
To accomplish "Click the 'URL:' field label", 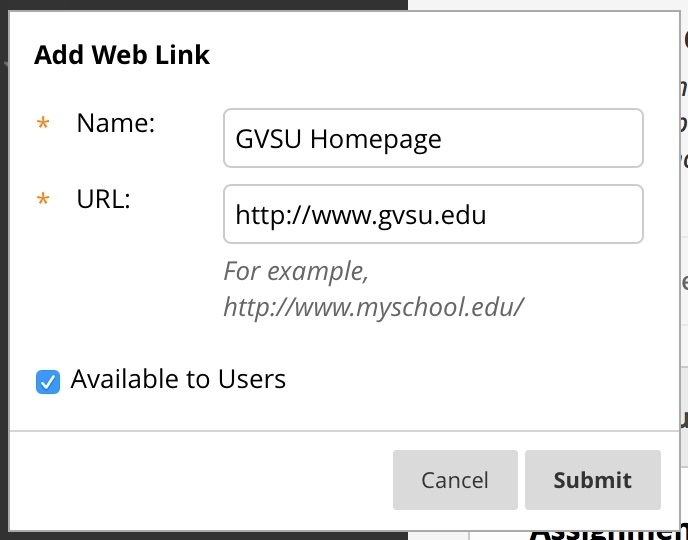I will coord(103,199).
